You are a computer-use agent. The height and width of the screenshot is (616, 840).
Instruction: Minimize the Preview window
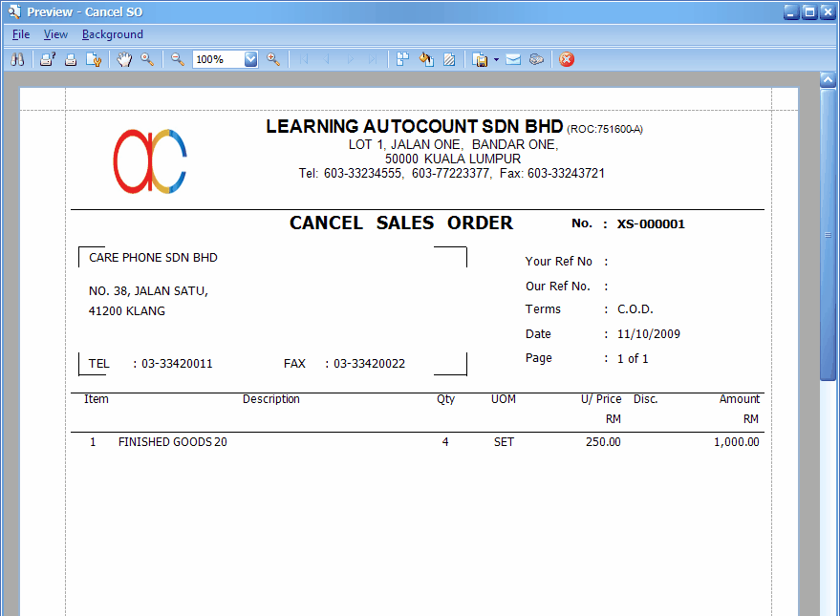click(791, 11)
